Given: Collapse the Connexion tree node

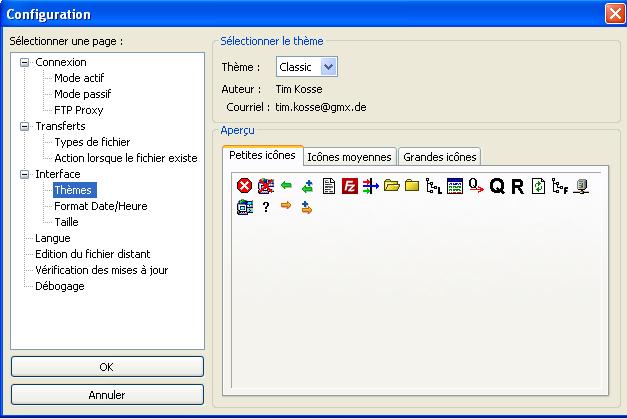Looking at the screenshot, I should pyautogui.click(x=25, y=62).
